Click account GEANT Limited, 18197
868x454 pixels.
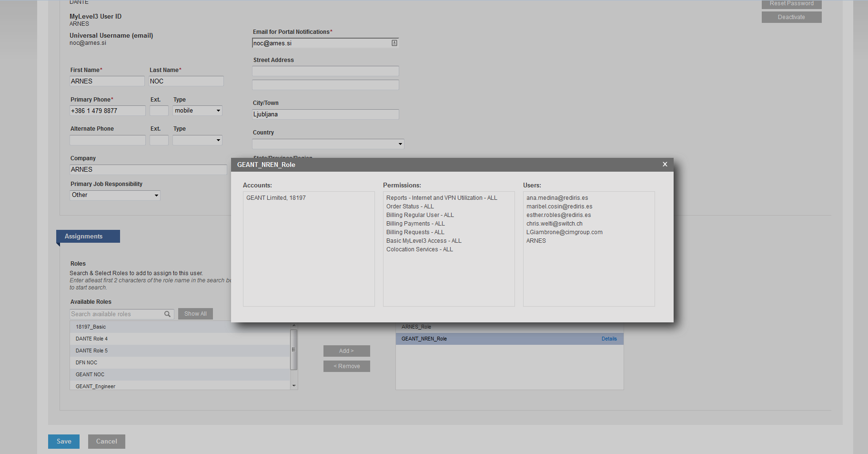[276, 198]
